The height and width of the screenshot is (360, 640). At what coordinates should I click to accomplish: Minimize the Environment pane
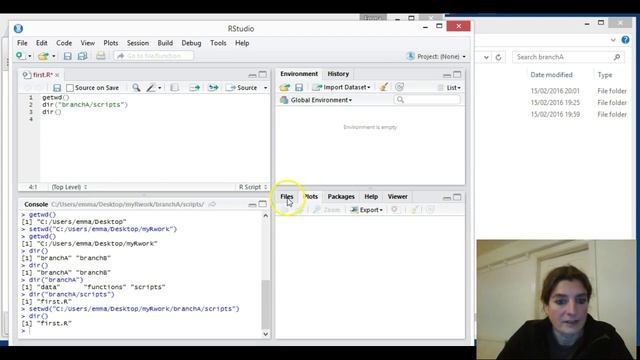point(447,75)
